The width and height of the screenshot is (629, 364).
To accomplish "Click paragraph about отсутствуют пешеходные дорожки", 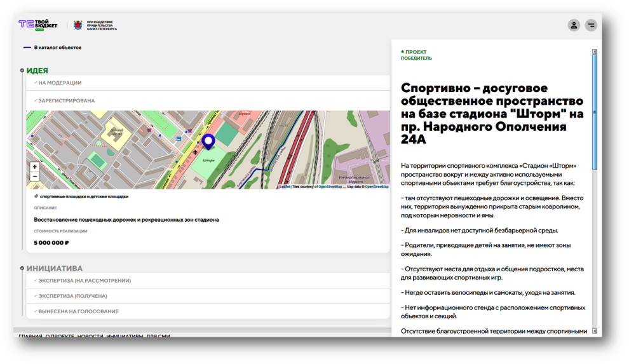I will [x=492, y=206].
